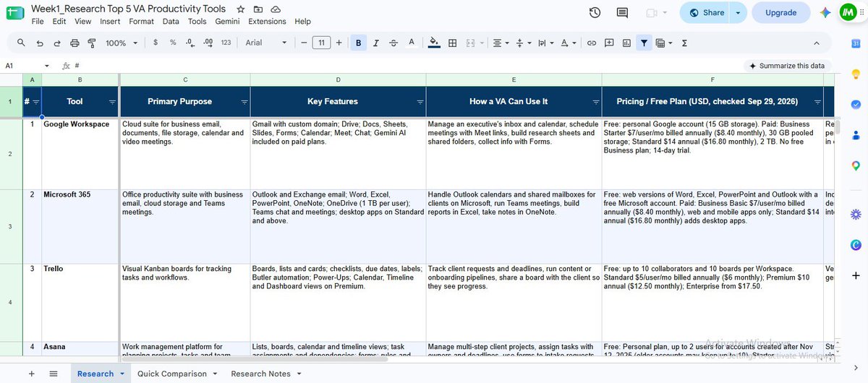Open Contacts side panel
The image size is (868, 383).
point(856,135)
